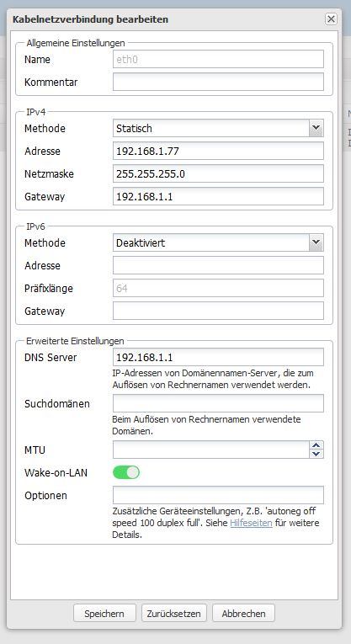
Task: Click the IPv6 Adresse input field
Action: pyautogui.click(x=218, y=265)
